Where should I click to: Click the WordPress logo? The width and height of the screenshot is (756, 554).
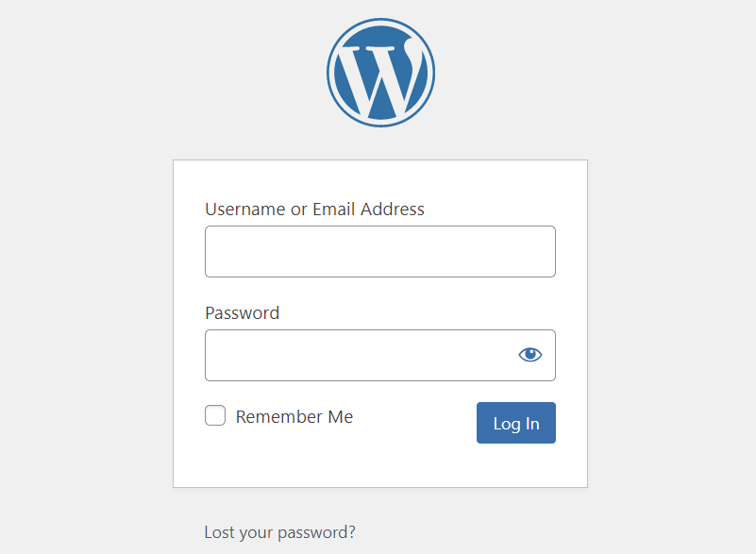[380, 74]
